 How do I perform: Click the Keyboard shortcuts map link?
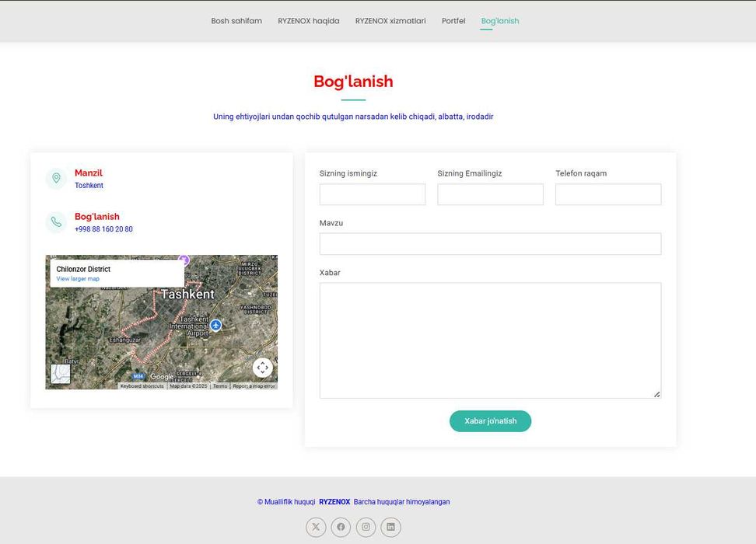tap(142, 386)
